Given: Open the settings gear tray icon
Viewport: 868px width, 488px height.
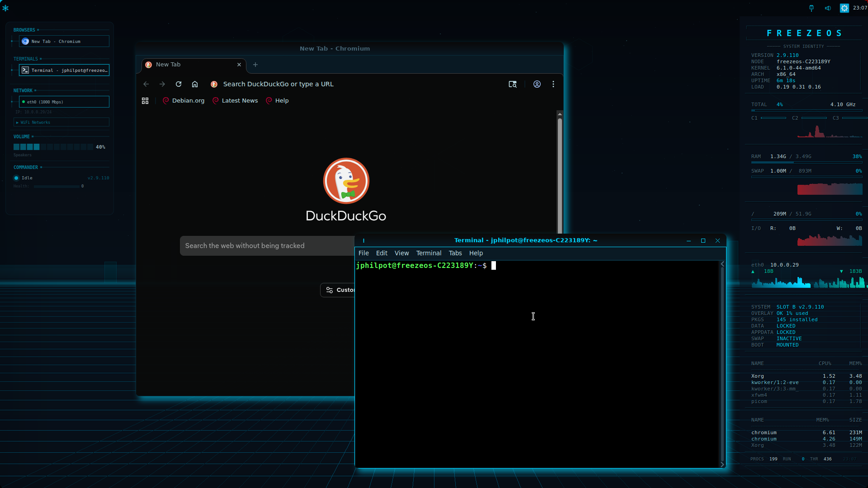Looking at the screenshot, I should tap(844, 8).
